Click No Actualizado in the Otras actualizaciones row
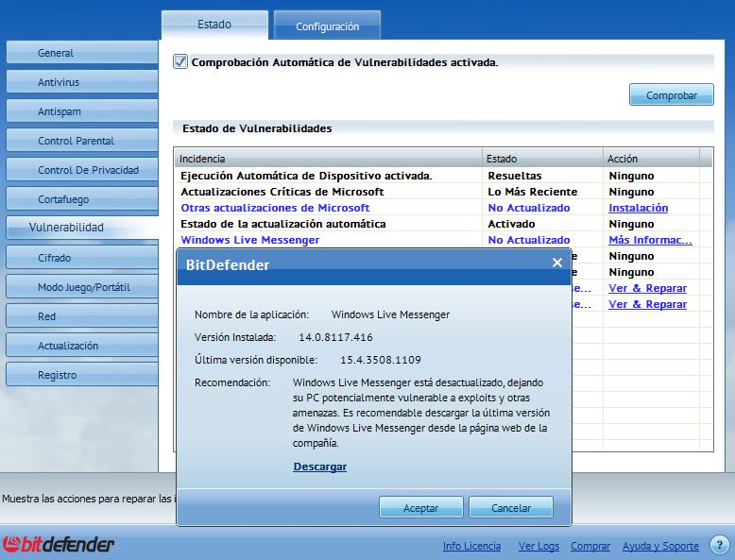This screenshot has width=735, height=560. [x=529, y=208]
